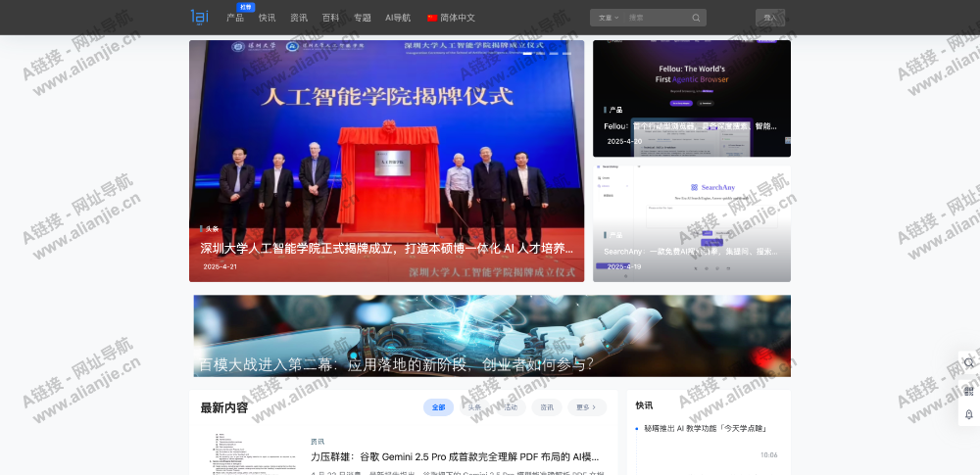Open the SearchAny product card

pyautogui.click(x=691, y=223)
